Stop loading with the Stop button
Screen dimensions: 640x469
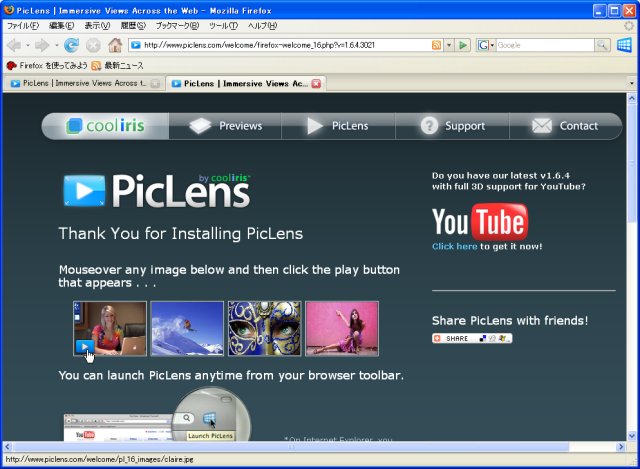tap(93, 45)
